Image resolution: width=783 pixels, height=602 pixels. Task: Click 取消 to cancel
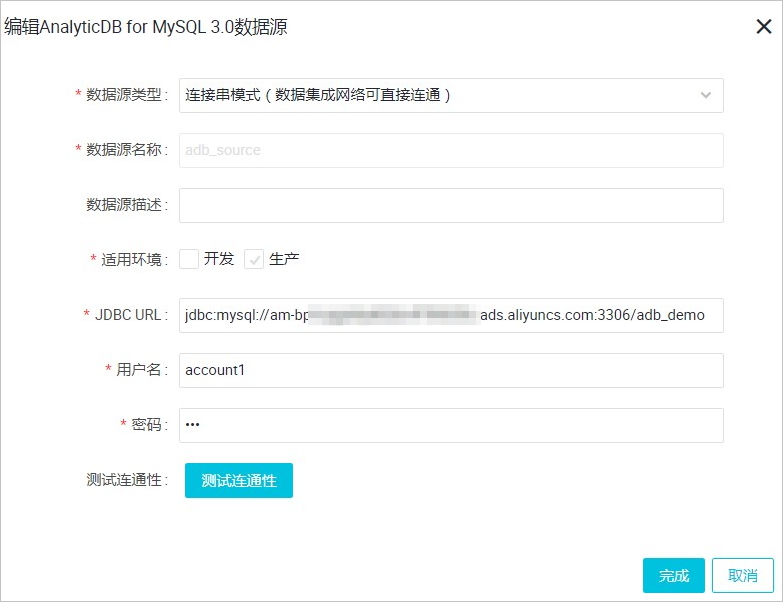(743, 576)
